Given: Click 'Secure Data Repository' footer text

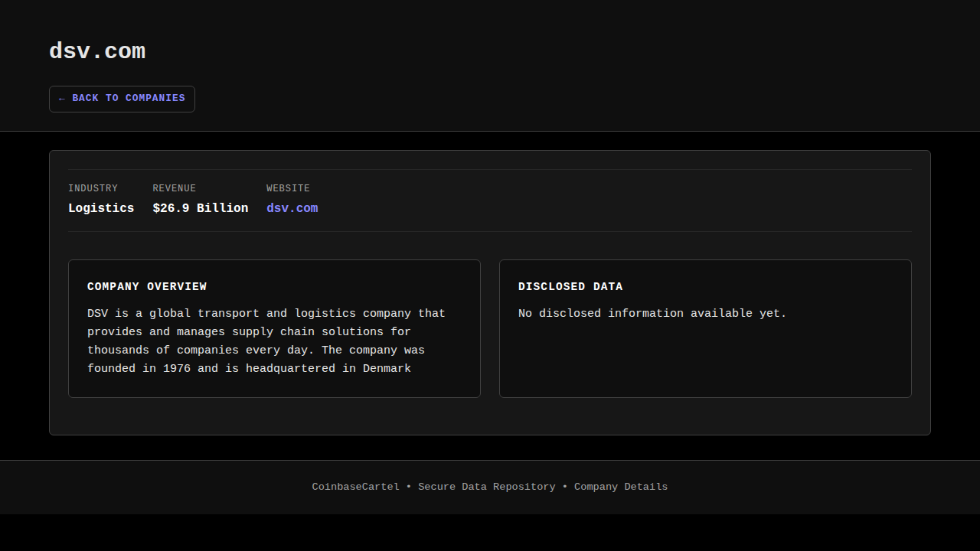Looking at the screenshot, I should (486, 487).
